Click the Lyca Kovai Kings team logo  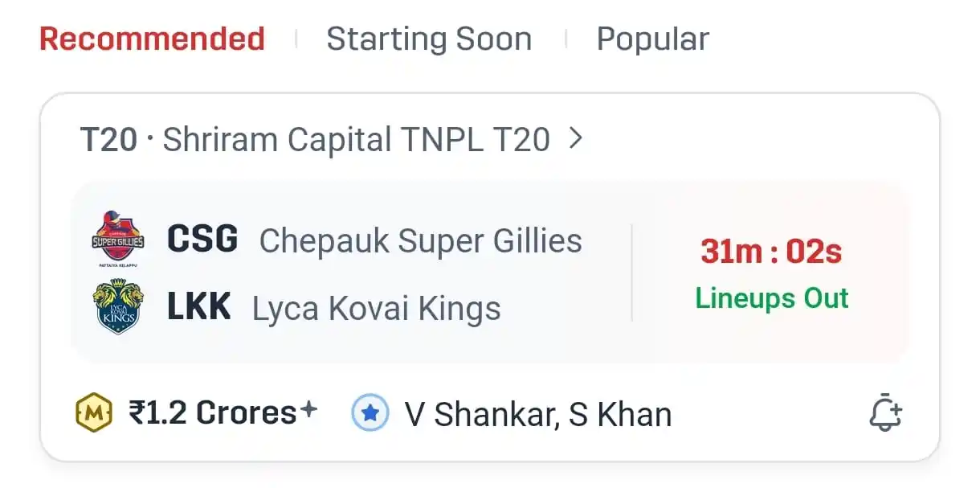click(117, 306)
